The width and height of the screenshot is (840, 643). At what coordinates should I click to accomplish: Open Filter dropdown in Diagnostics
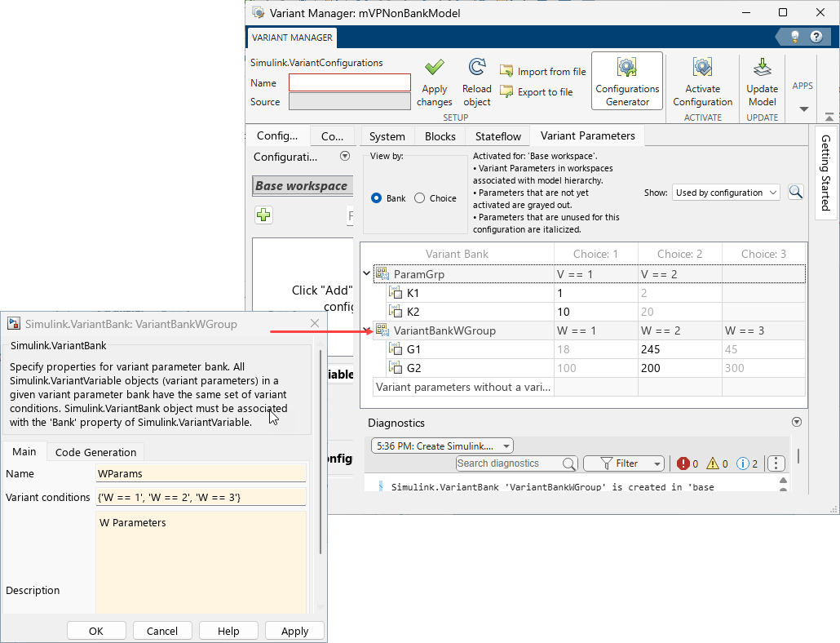tap(624, 463)
